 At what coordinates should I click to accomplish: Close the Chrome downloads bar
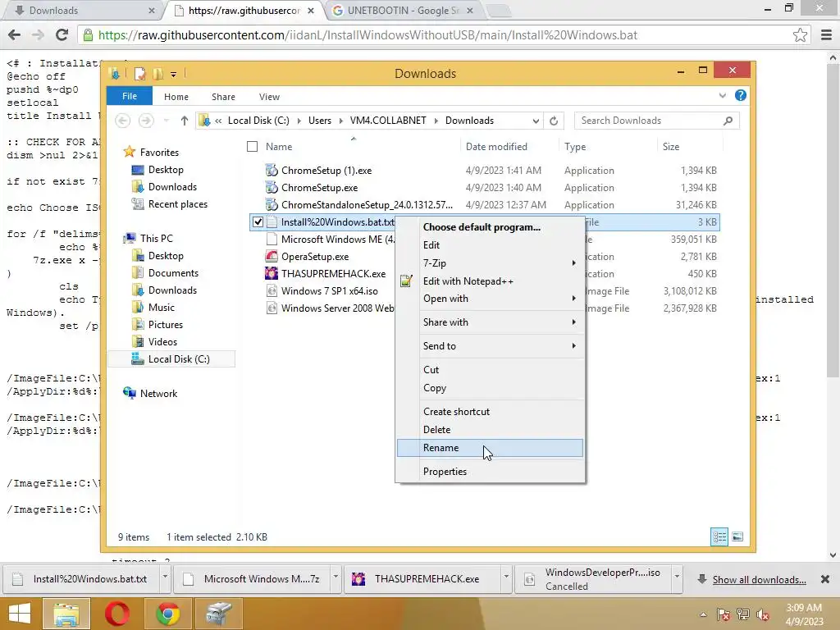point(825,579)
